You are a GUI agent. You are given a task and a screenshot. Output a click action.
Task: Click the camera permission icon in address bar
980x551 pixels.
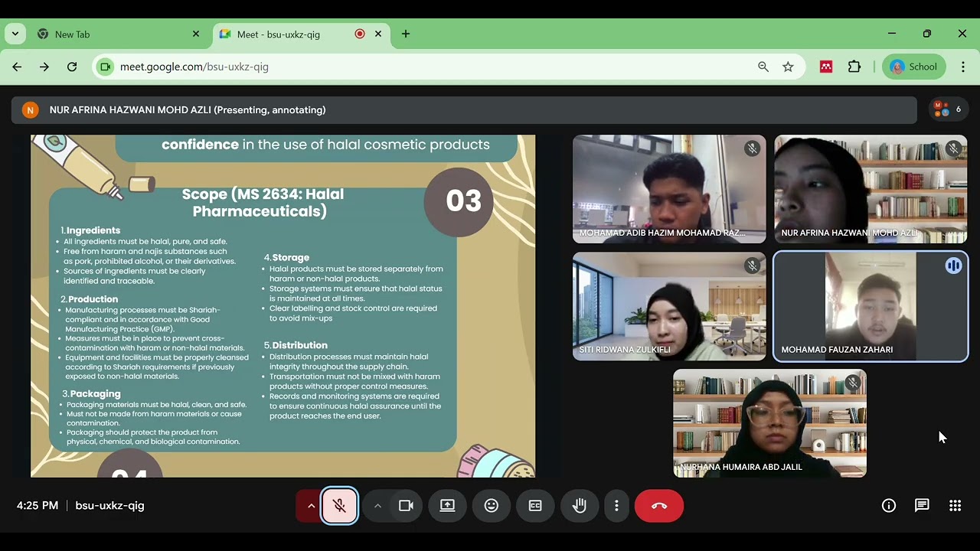[x=106, y=67]
